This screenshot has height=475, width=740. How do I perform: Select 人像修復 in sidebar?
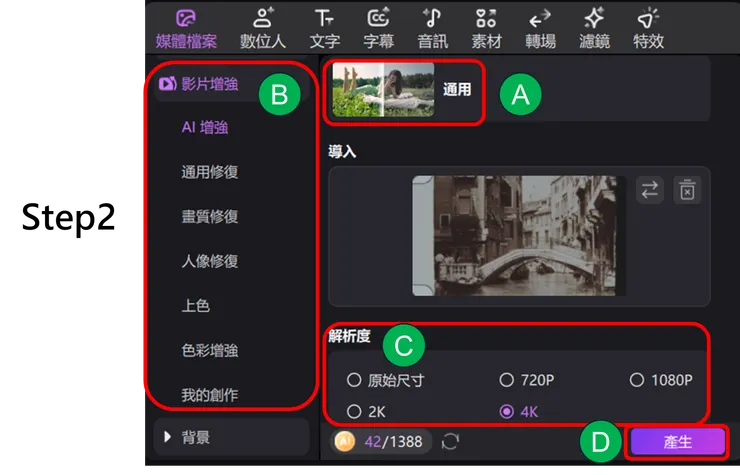[x=210, y=261]
